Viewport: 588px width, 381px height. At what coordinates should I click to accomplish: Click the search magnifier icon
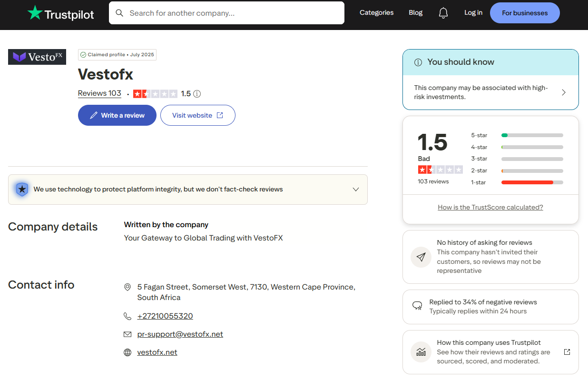click(119, 13)
